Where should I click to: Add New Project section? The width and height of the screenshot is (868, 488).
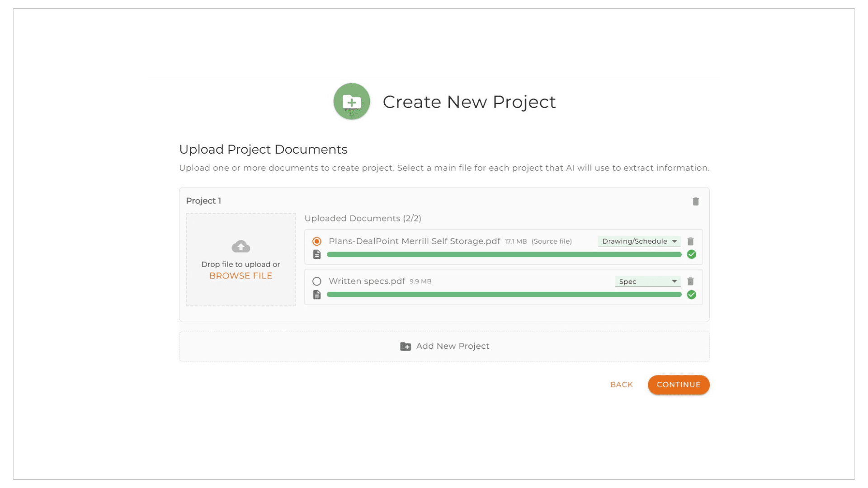[444, 346]
